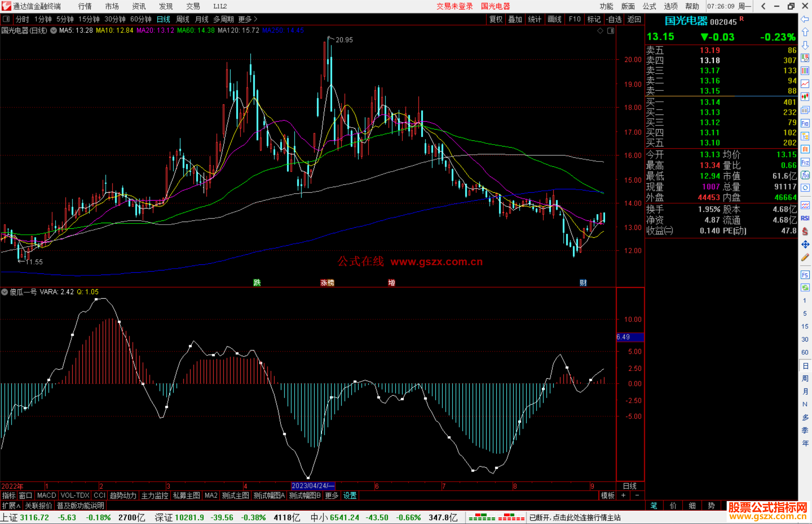Open the candlestick chart sidebar icon
Screen dimensions: 812x524
[x=805, y=97]
